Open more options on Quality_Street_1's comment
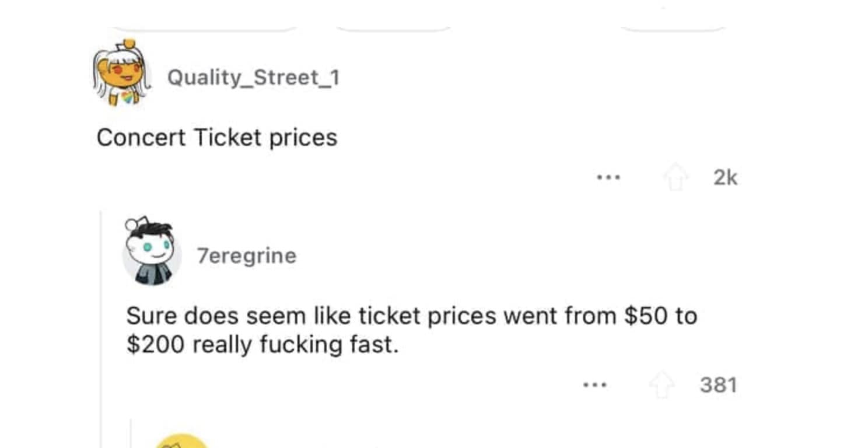This screenshot has width=868, height=448. point(608,177)
